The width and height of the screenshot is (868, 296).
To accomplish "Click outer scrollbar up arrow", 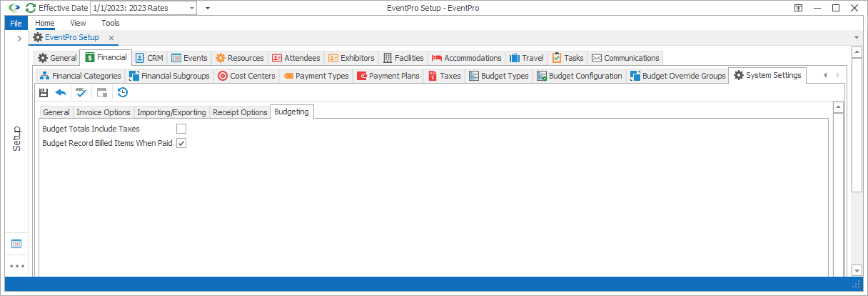I will pos(857,53).
